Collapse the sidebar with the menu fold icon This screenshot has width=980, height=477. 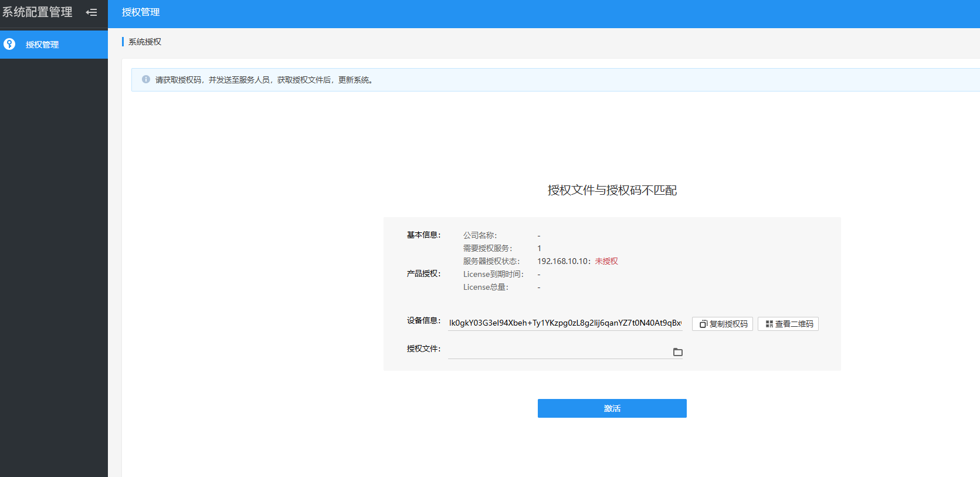91,12
